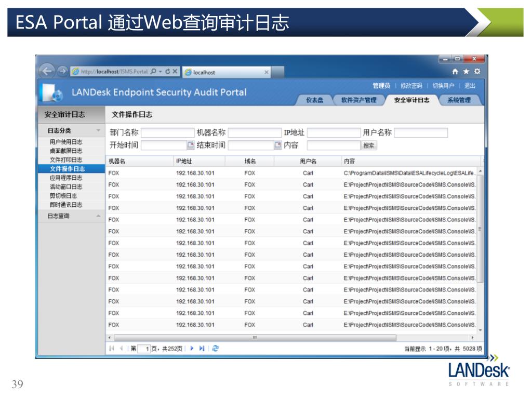
Task: Click the refresh icon in address bar
Action: tap(168, 71)
